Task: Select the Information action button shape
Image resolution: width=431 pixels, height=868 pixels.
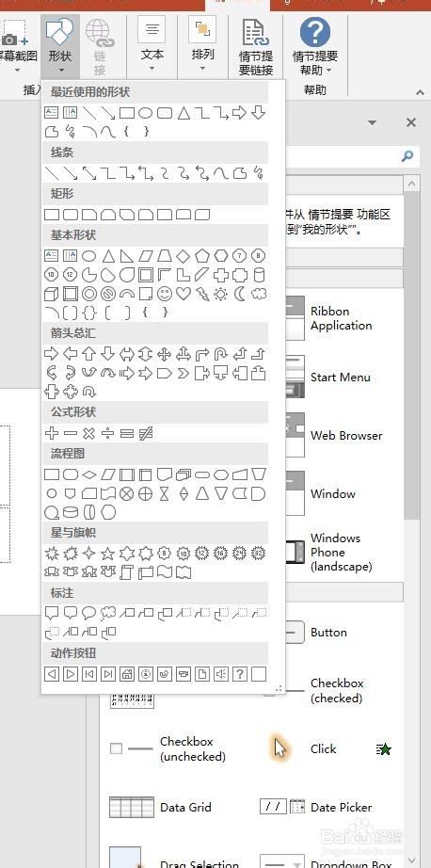Action: tap(146, 674)
